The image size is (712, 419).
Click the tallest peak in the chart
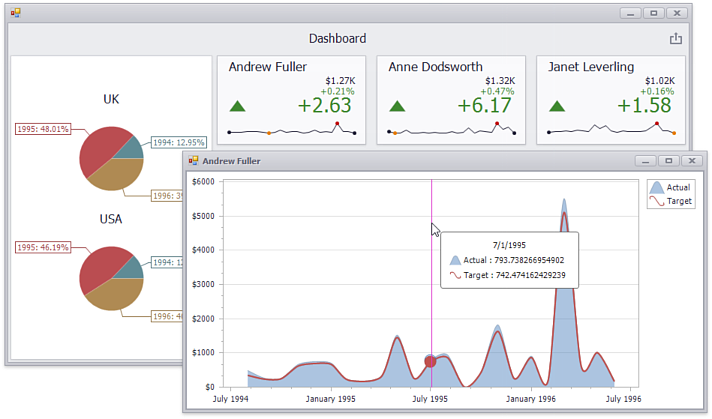564,200
